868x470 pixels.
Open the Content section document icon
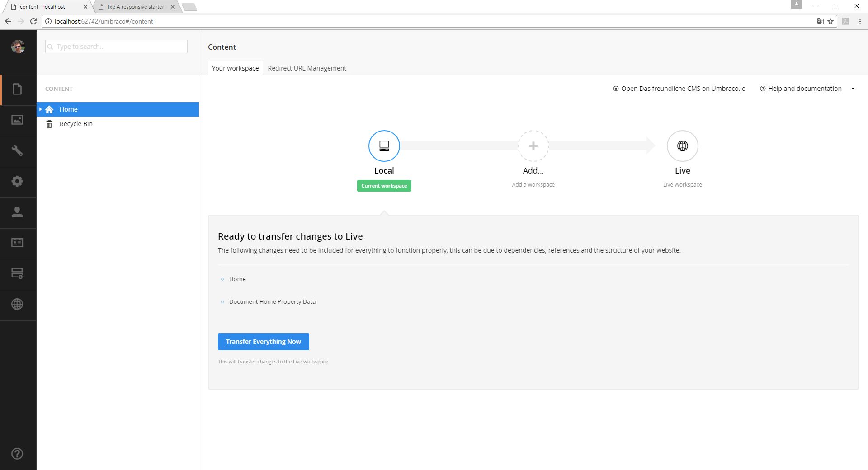[17, 89]
